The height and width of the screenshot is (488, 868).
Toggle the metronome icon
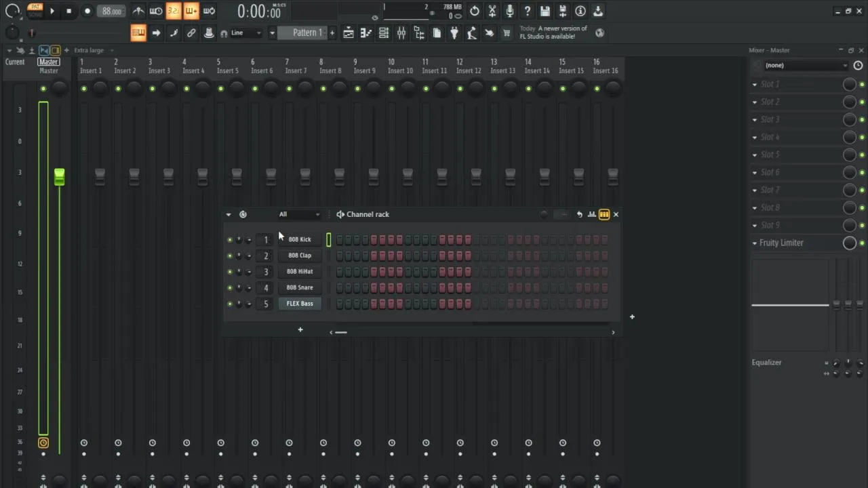click(x=138, y=11)
